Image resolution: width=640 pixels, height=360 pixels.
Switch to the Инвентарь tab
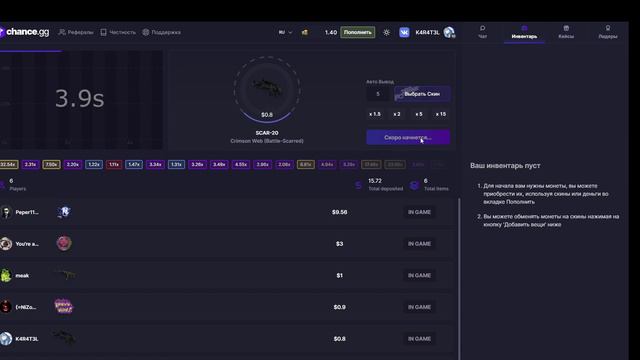pos(524,32)
